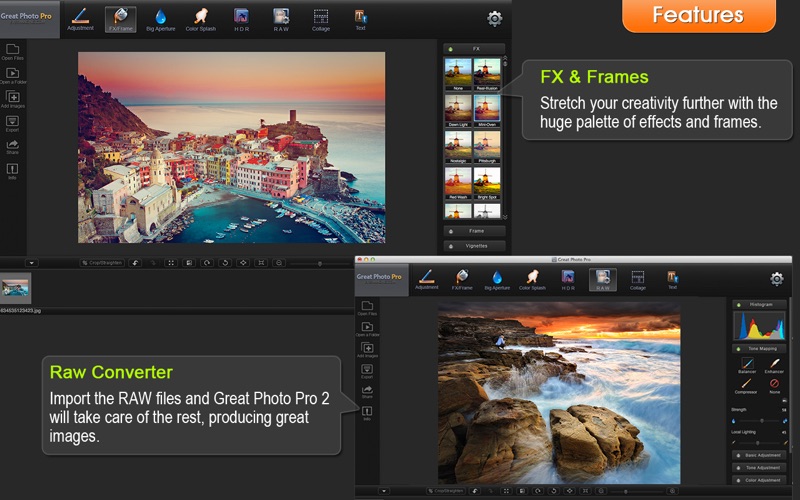Apply the Real-Illusion effect thumbnail
Viewport: 800px width, 500px height.
point(487,74)
